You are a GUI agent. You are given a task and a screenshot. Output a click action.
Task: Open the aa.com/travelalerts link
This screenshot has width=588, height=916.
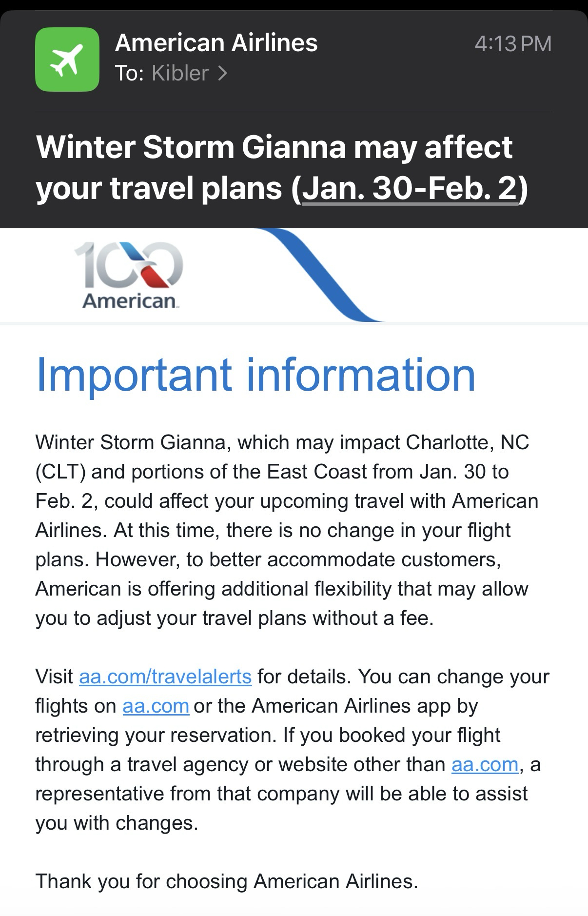pyautogui.click(x=165, y=677)
